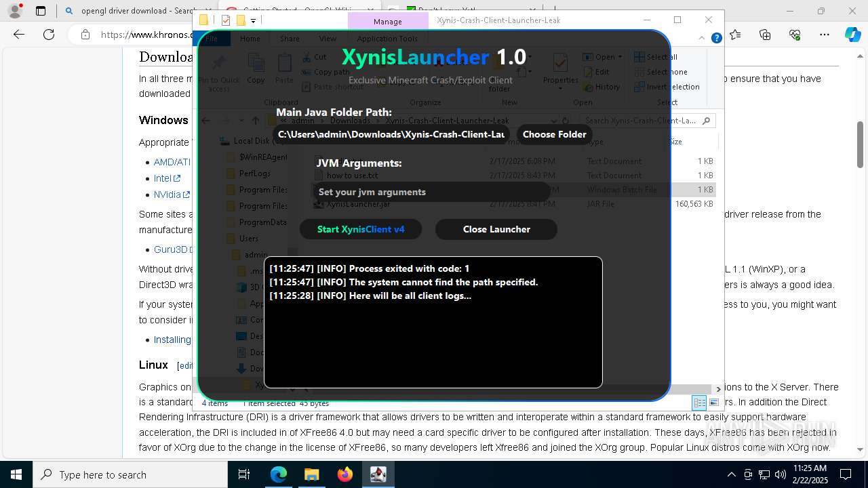Open the Manage tab in File Explorer
Image resolution: width=868 pixels, height=488 pixels.
click(388, 21)
